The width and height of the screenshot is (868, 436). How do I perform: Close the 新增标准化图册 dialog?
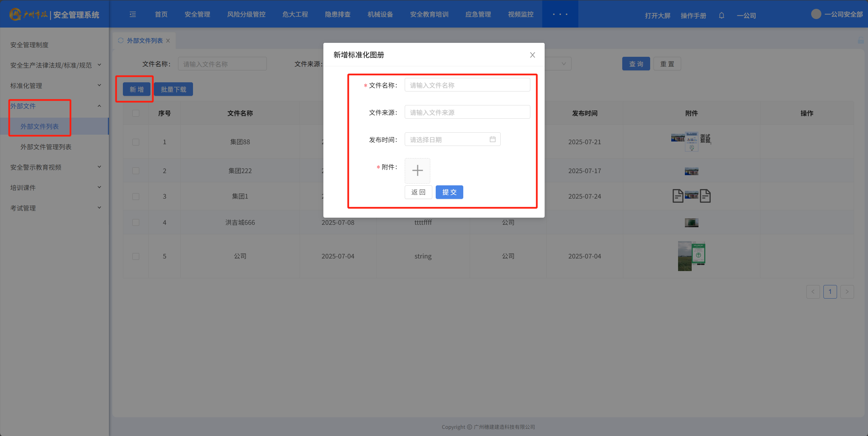tap(532, 55)
